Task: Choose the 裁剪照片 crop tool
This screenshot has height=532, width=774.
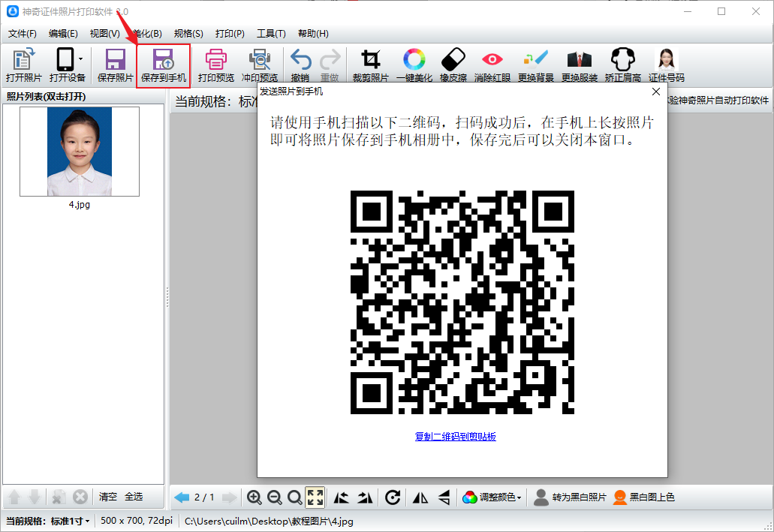Action: point(370,65)
